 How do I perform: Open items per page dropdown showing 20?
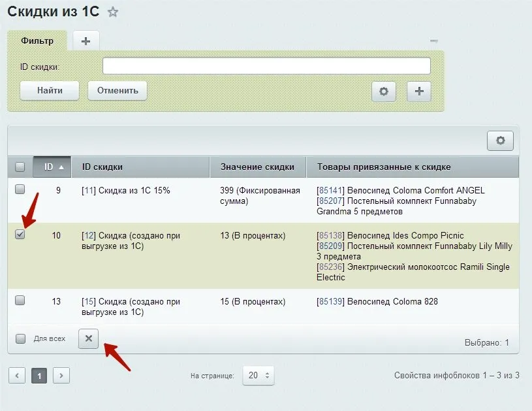click(x=258, y=376)
